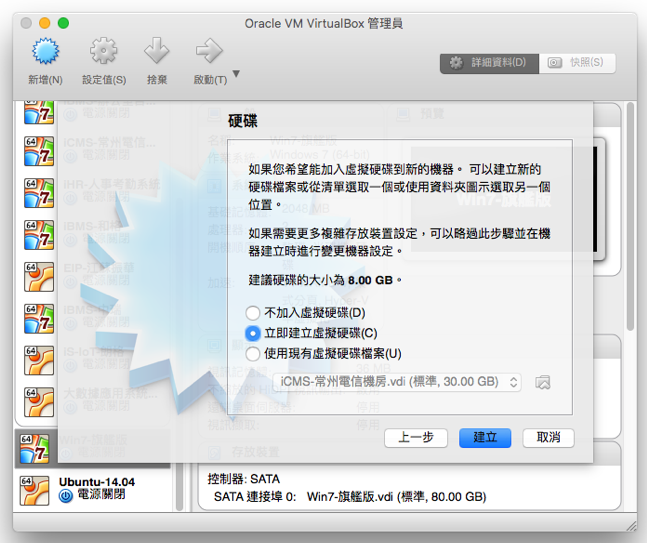Click the 8.00 GB recommended size text
Viewport: 647px width, 543px height.
(x=370, y=281)
